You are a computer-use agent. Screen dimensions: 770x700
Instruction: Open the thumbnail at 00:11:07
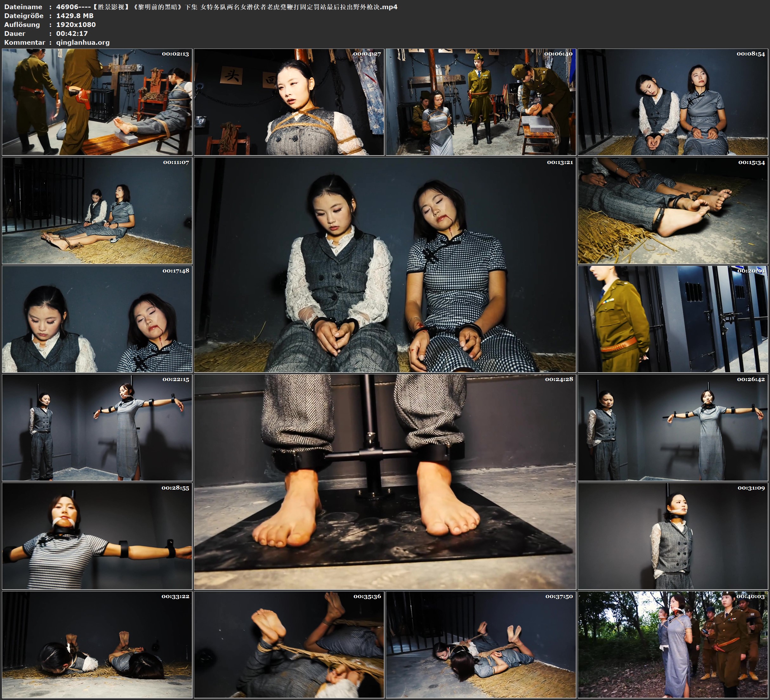pyautogui.click(x=97, y=210)
